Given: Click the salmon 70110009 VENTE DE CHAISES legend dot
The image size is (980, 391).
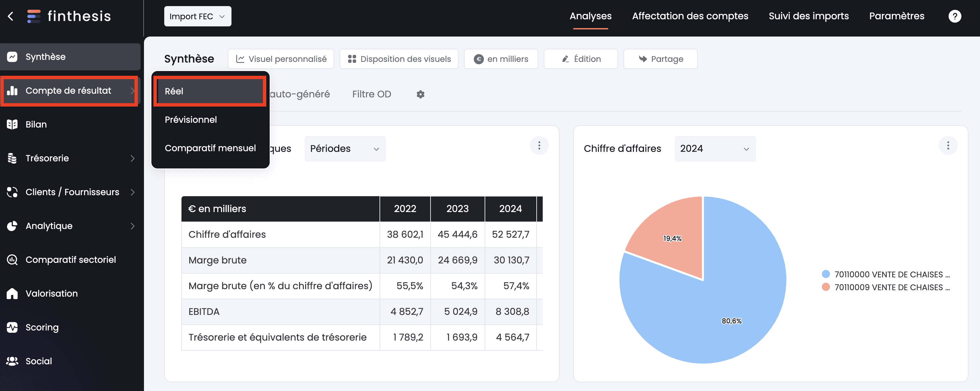Looking at the screenshot, I should tap(826, 287).
